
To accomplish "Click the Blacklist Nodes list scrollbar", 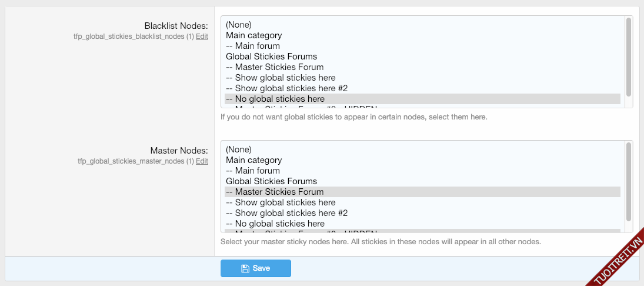I will click(629, 57).
